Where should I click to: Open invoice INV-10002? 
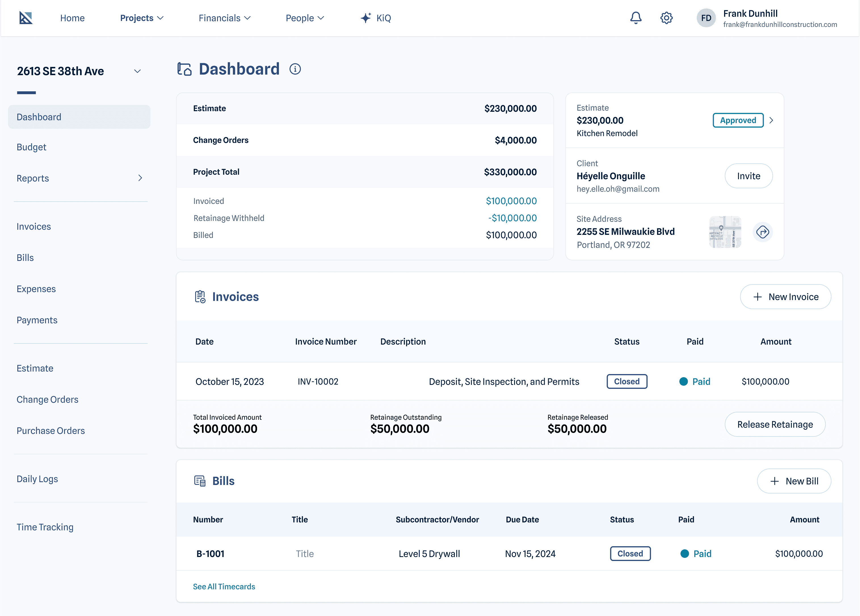pyautogui.click(x=318, y=382)
